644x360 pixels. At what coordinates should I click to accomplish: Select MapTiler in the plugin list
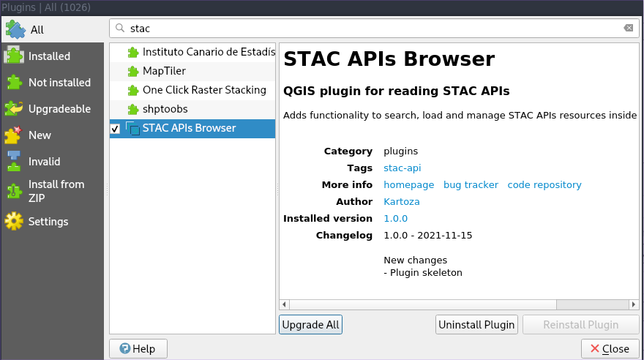tap(192, 72)
